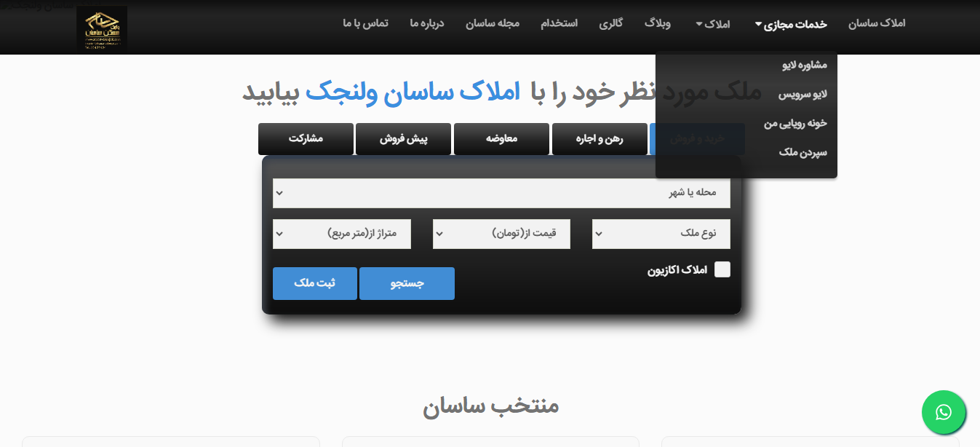This screenshot has width=980, height=447.
Task: Toggle the املاک اکازیون checkbox
Action: 722,270
